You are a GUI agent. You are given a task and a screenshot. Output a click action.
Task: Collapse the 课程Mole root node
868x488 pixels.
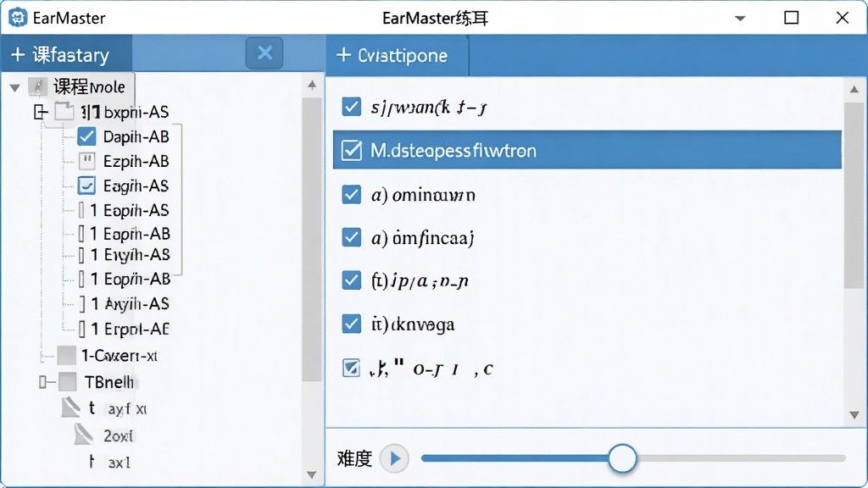click(x=15, y=87)
